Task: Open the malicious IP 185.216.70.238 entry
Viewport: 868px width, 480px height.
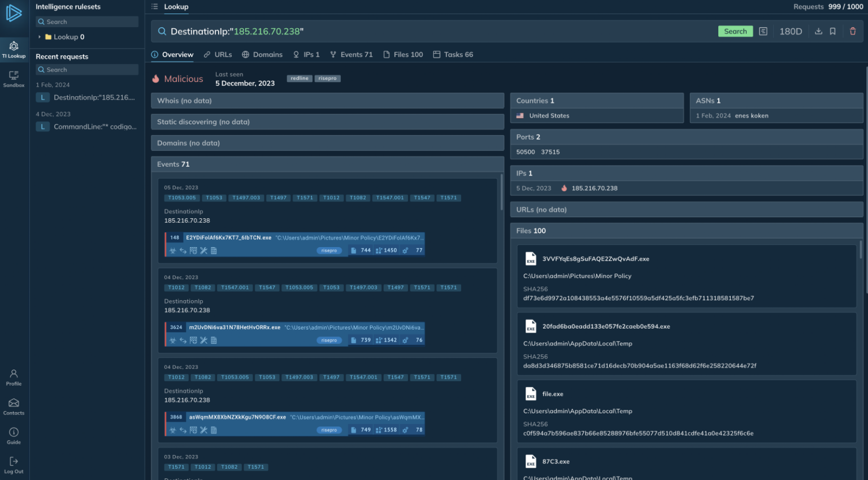Action: (594, 188)
